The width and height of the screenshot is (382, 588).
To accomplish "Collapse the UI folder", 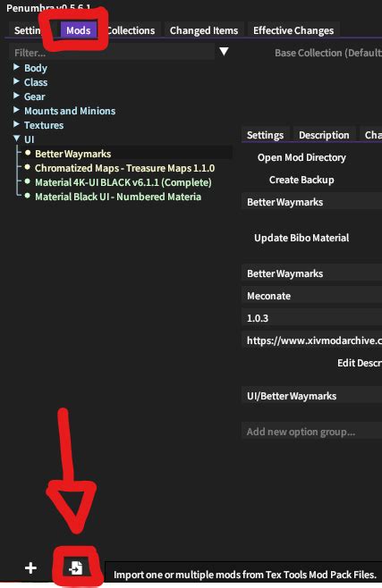I will point(16,139).
